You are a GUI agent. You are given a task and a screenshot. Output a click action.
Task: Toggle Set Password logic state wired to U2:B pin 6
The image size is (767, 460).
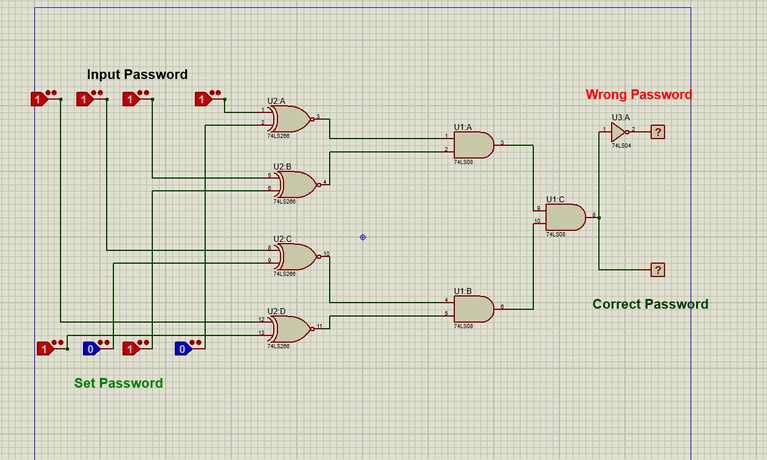(131, 348)
